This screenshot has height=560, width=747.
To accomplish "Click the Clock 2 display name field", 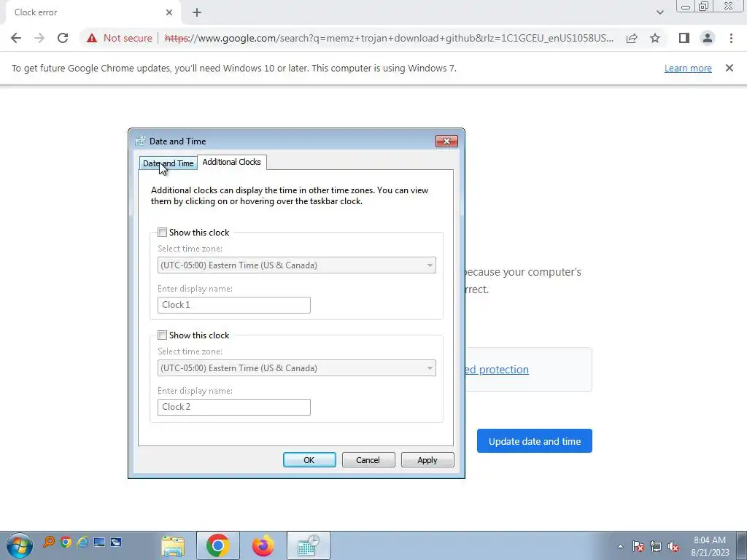I will point(234,407).
